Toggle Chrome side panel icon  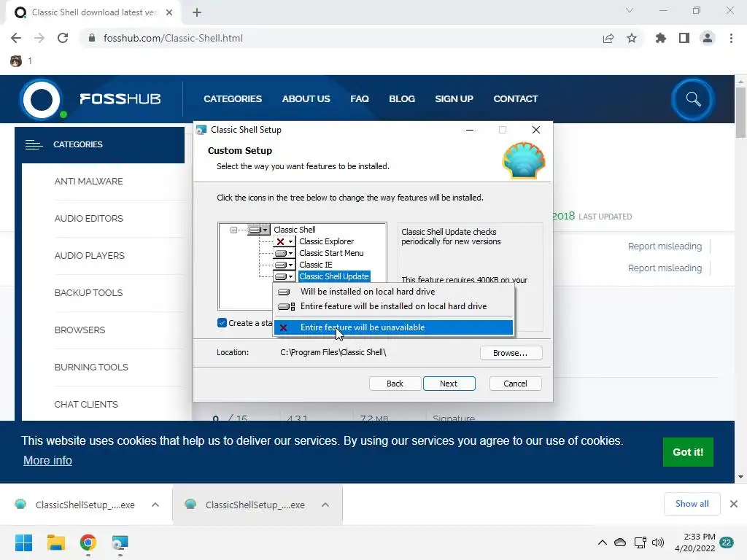[684, 38]
